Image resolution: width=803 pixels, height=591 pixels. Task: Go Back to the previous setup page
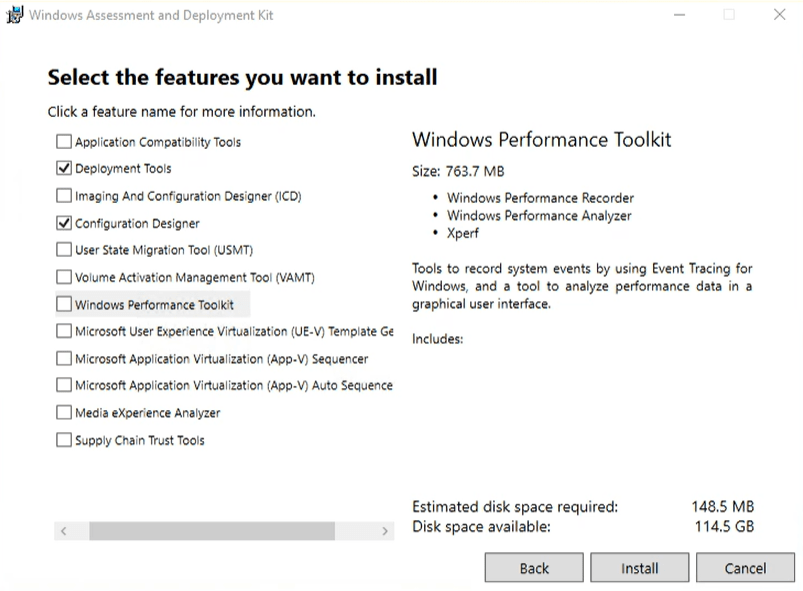(534, 568)
